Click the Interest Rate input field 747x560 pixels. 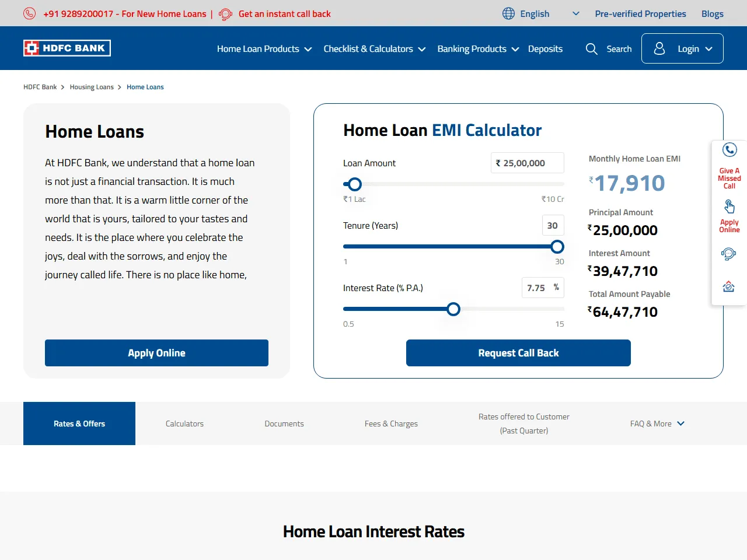point(543,288)
